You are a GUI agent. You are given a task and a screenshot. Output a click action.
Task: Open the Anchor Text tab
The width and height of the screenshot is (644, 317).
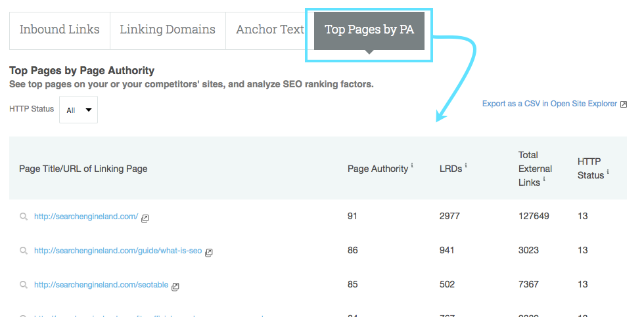coord(269,30)
